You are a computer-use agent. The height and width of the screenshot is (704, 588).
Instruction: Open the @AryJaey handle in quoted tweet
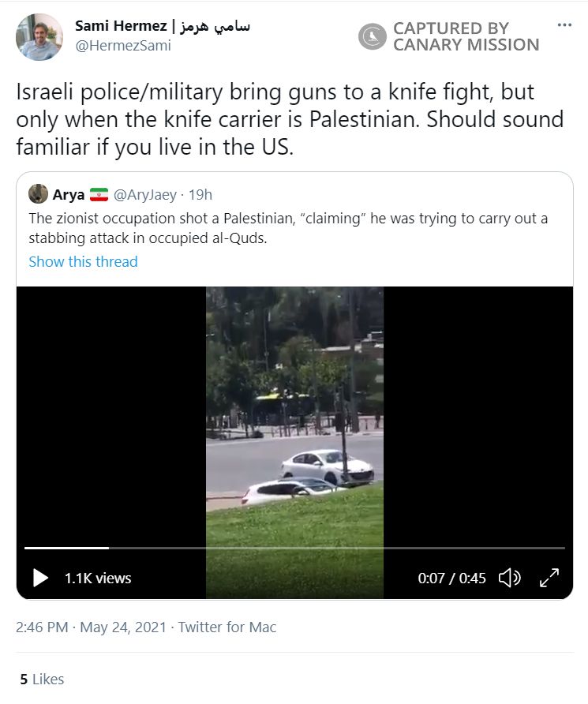point(145,195)
